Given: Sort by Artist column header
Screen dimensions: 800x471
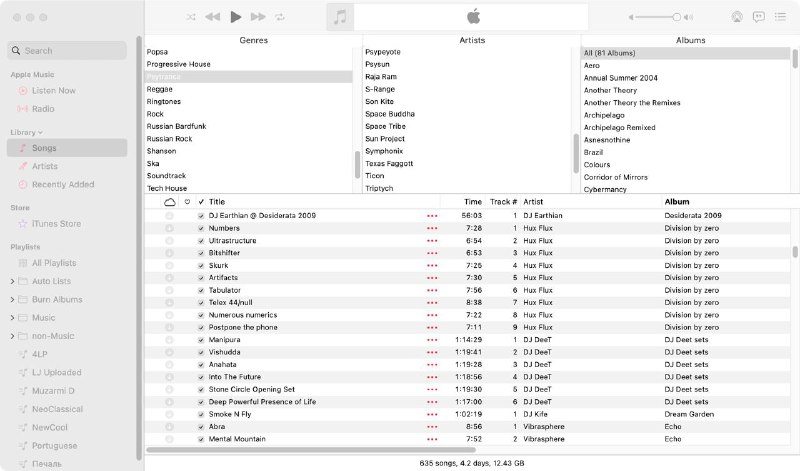Looking at the screenshot, I should [533, 202].
